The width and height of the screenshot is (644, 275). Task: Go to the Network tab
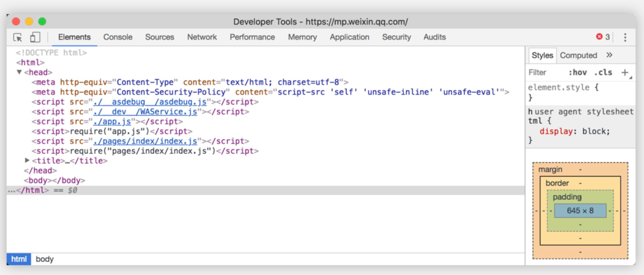(x=202, y=37)
